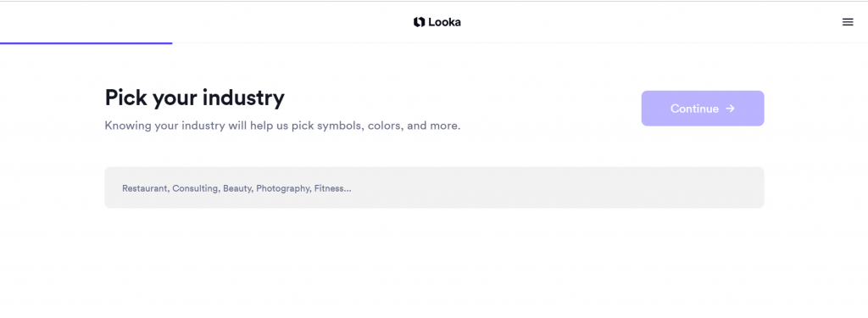Click the blank header area left of logo

pos(205,22)
